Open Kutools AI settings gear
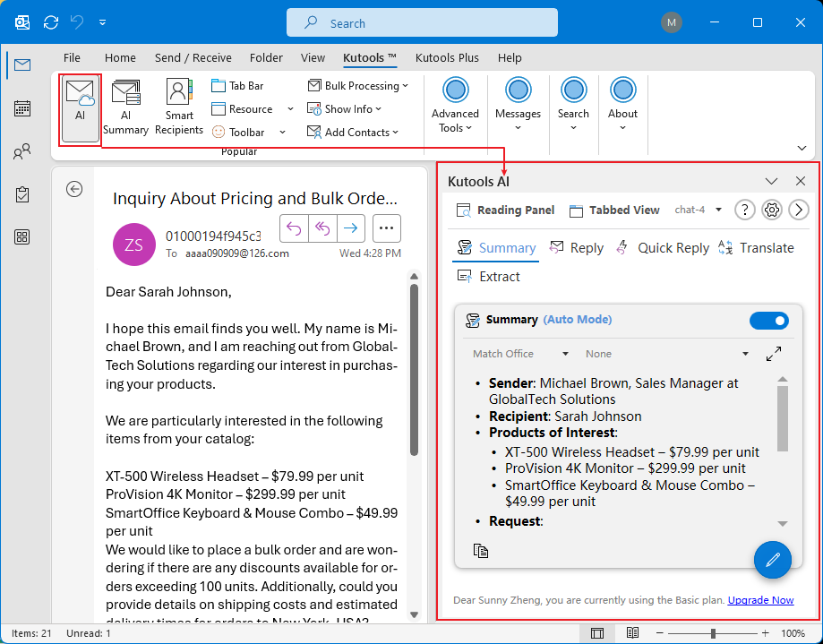Image resolution: width=823 pixels, height=644 pixels. tap(772, 210)
